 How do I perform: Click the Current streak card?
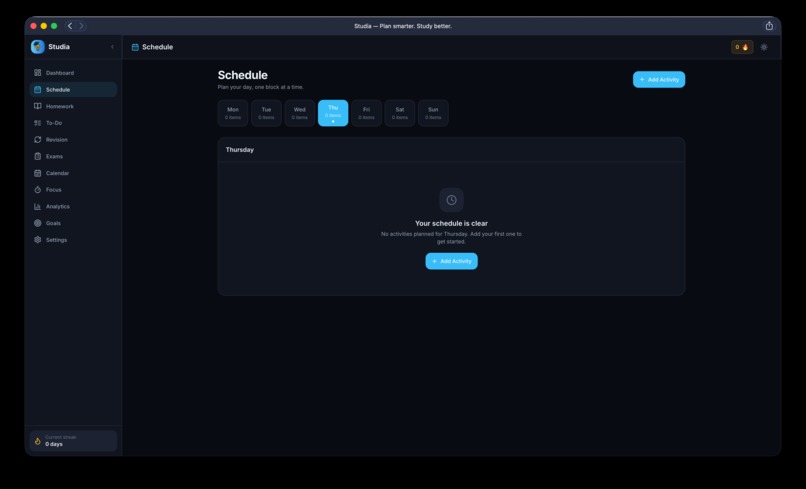coord(73,441)
